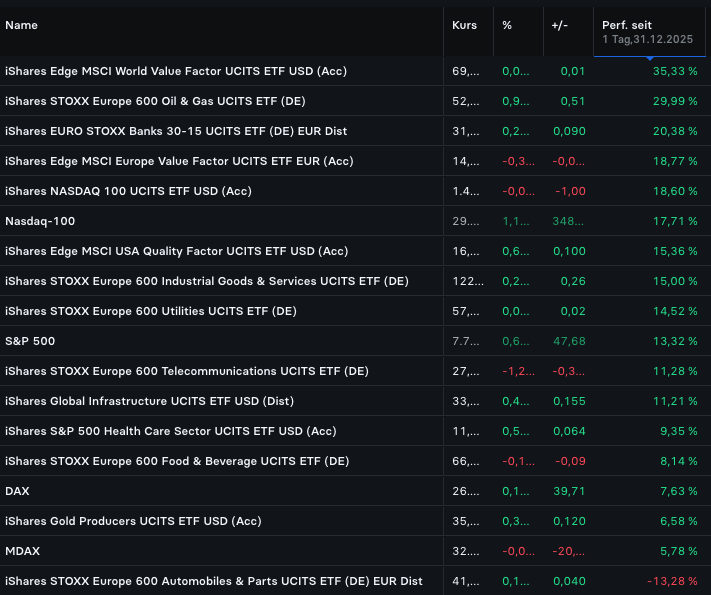Click the 5,78 % performance of MDAX

tap(678, 551)
